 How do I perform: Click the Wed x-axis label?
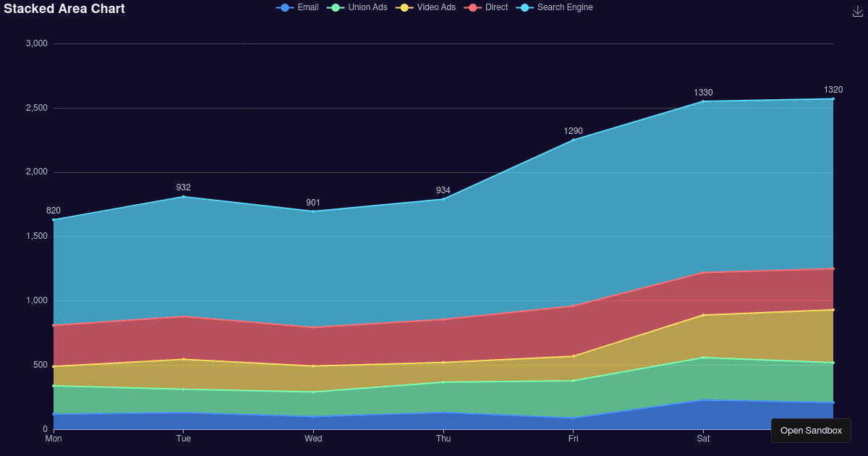tap(313, 439)
